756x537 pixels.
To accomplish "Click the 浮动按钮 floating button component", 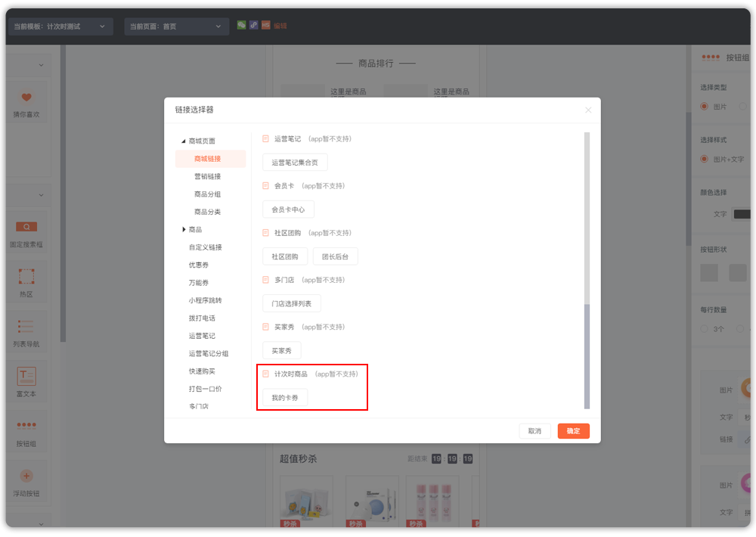I will 26,476.
